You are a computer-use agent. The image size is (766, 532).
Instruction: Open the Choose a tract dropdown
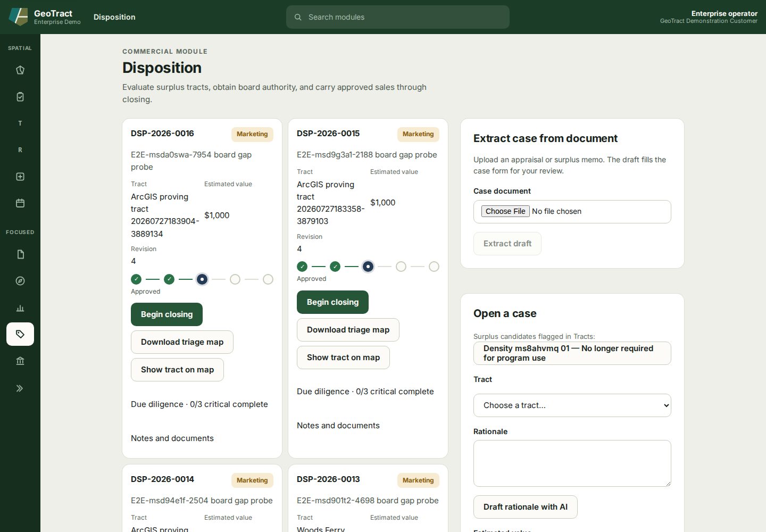pos(572,405)
